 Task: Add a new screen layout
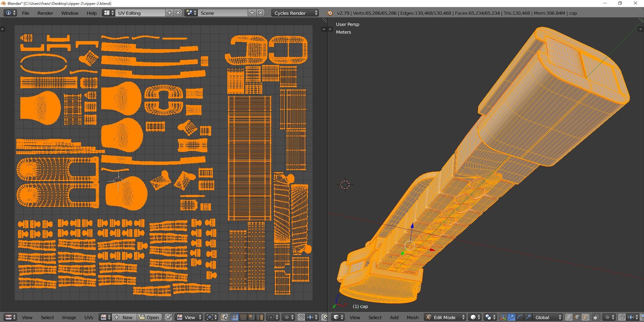click(x=170, y=13)
